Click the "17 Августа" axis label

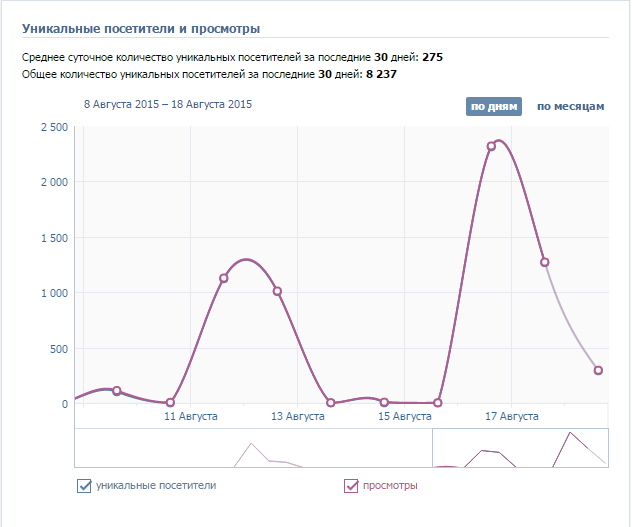point(512,415)
